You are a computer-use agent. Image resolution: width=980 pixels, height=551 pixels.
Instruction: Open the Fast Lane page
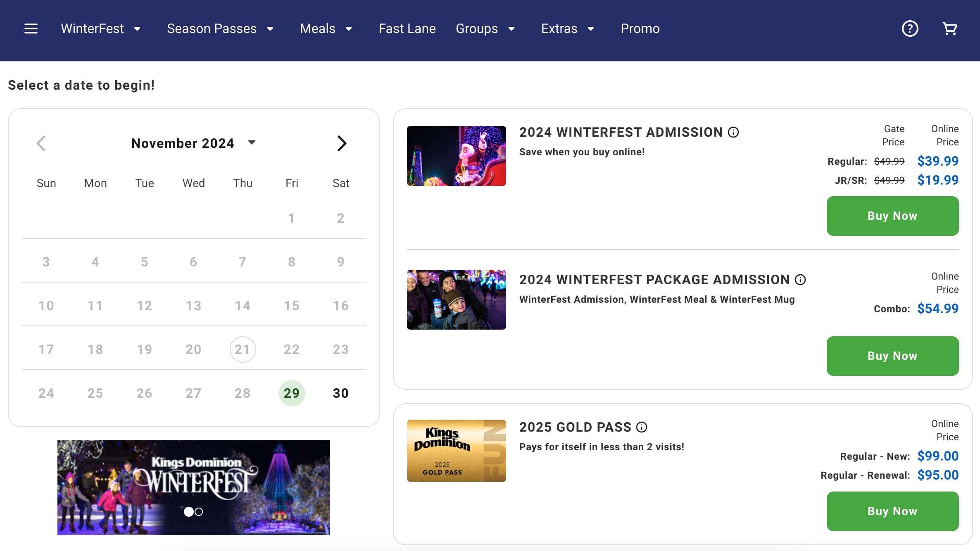407,28
